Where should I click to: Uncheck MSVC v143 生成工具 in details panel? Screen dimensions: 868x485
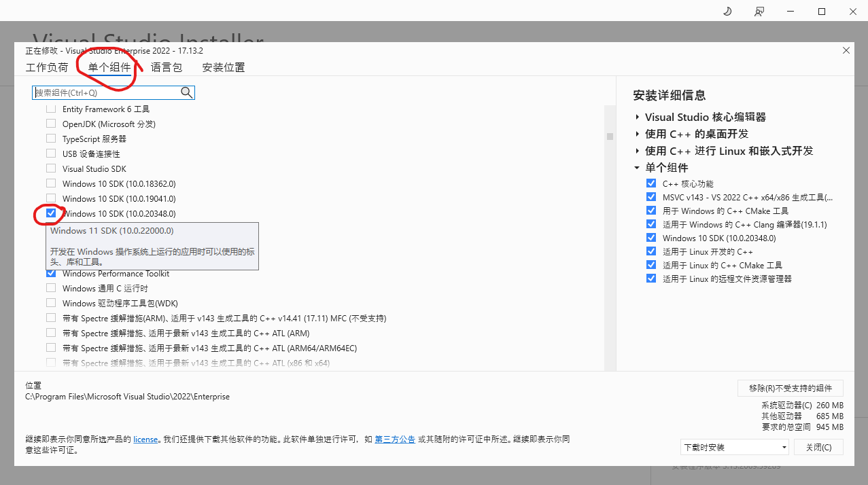coord(652,197)
